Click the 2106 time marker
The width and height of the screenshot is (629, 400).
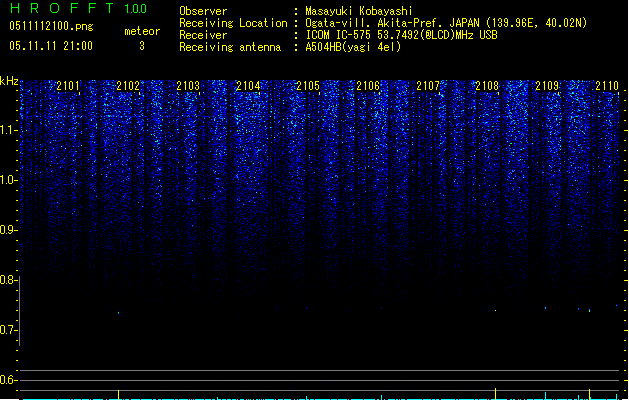tap(368, 86)
